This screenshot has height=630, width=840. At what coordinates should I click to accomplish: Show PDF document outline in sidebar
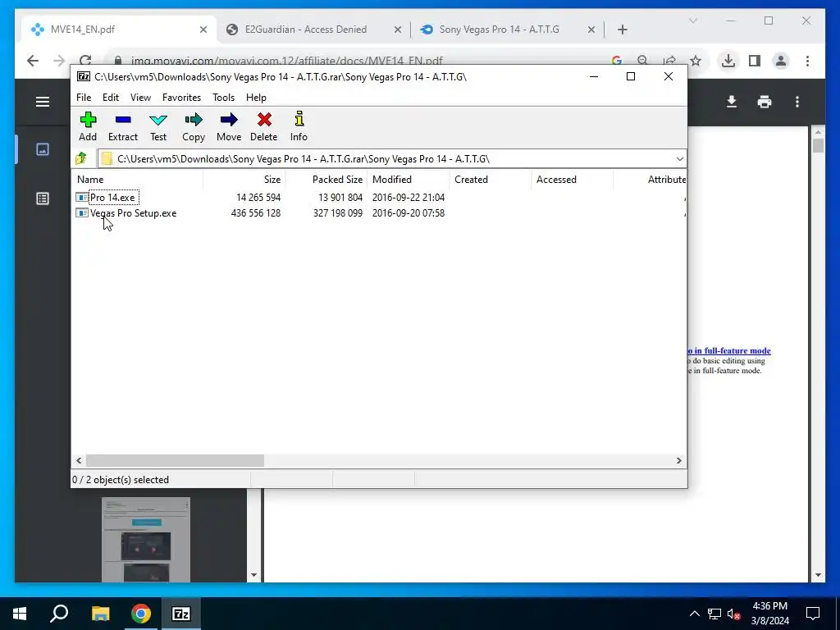click(43, 199)
